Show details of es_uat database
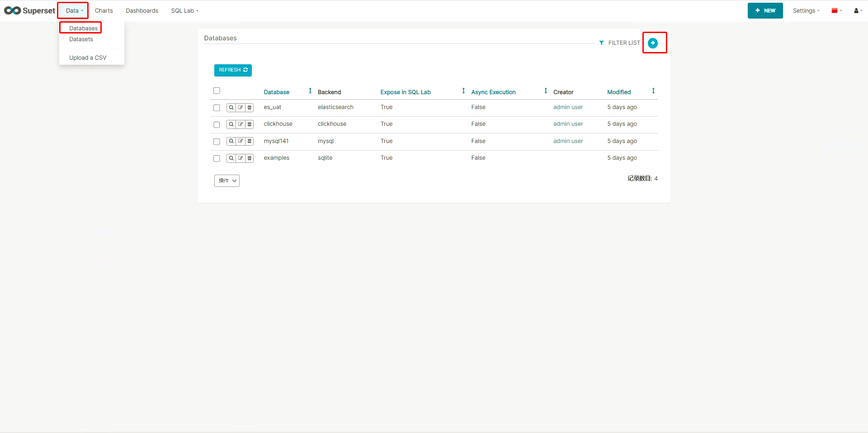This screenshot has width=868, height=433. [x=231, y=108]
